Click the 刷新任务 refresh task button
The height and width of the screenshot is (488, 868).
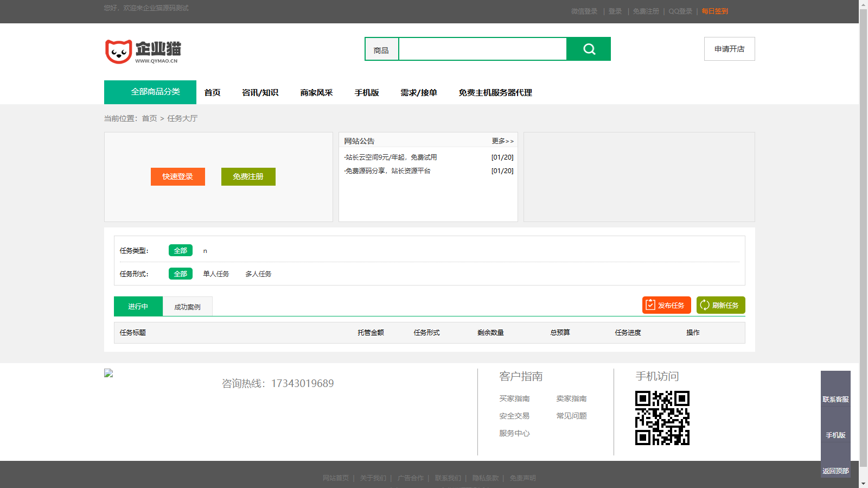(720, 305)
